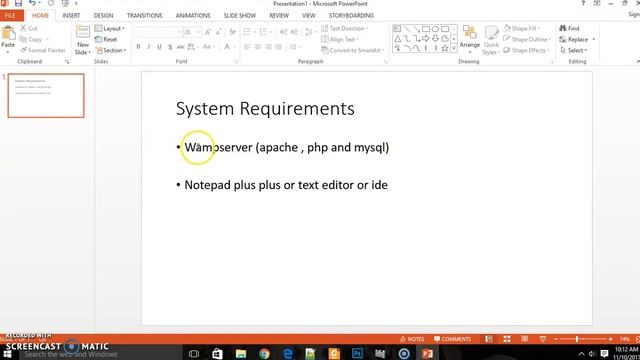Open the Convert to SmartArt dropdown

tap(353, 50)
